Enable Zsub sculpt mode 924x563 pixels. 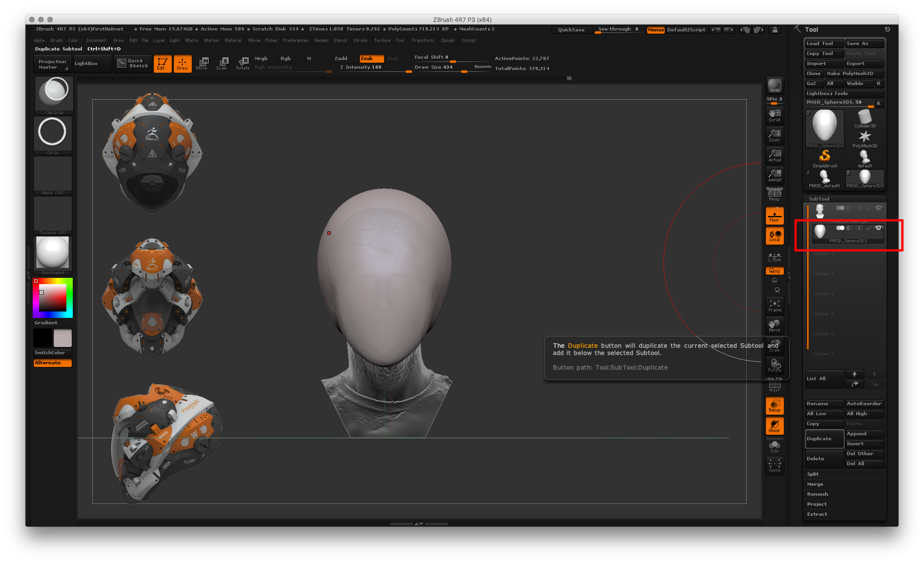click(372, 58)
